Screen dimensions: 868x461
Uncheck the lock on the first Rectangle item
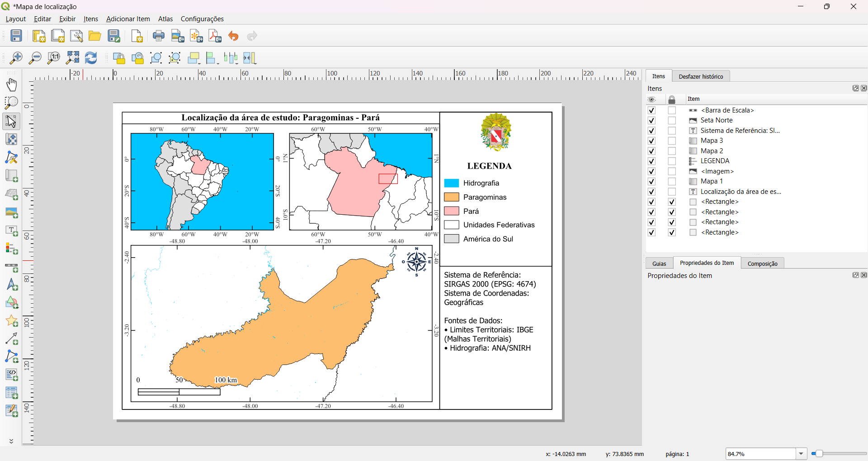click(x=672, y=202)
